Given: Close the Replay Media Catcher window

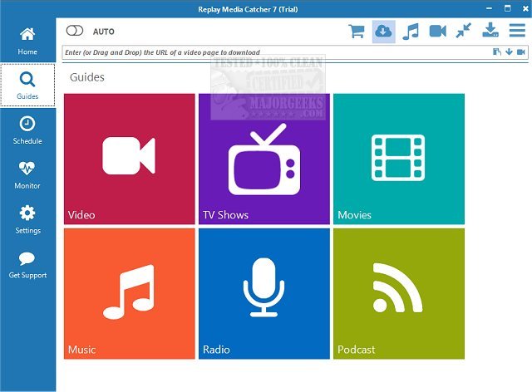Looking at the screenshot, I should coord(525,9).
